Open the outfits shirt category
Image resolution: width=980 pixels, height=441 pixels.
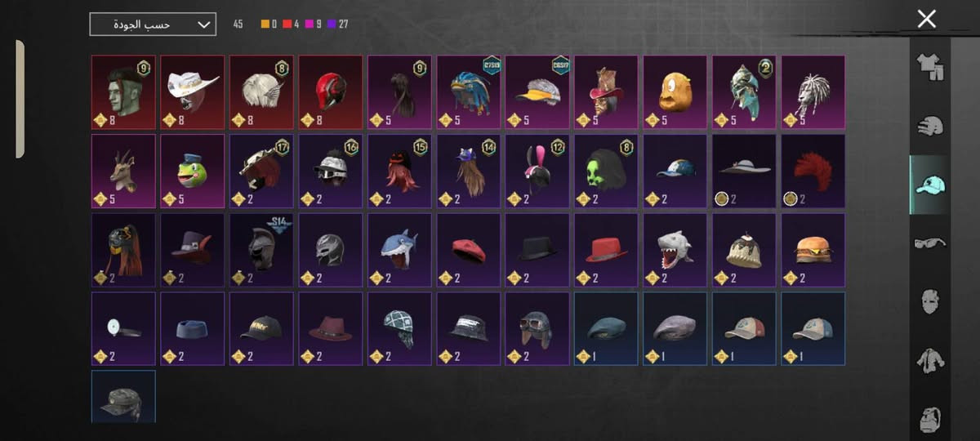[929, 67]
